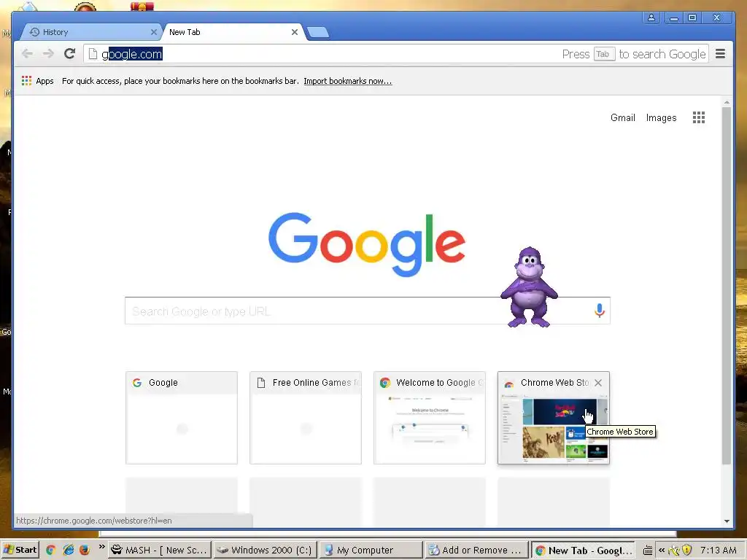Switch to Add or Remove taskbar window

[476, 550]
